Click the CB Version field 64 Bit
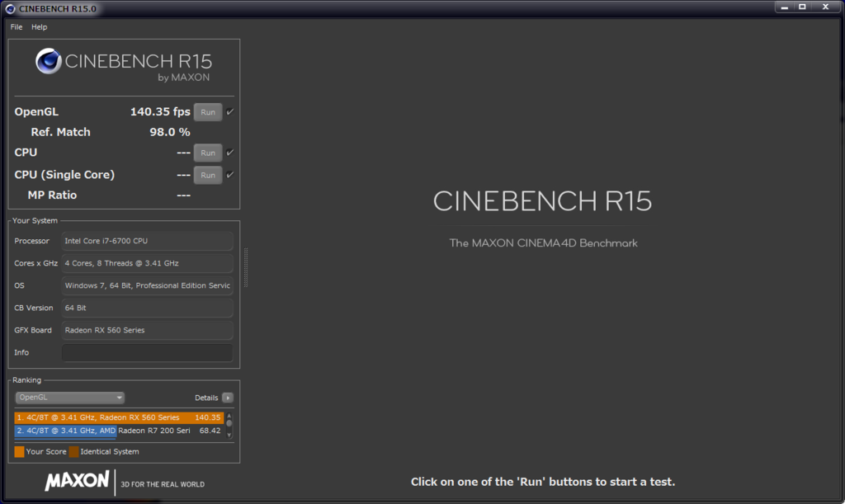845x504 pixels. click(147, 308)
